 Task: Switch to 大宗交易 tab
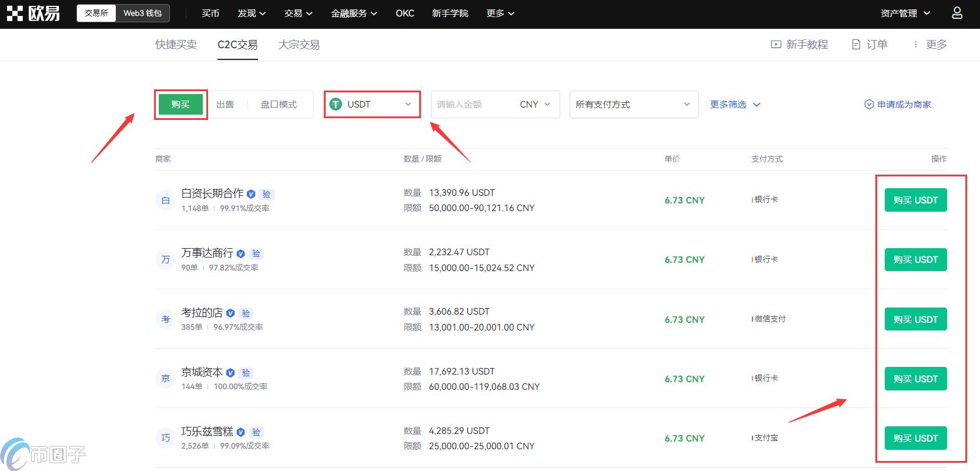click(299, 45)
